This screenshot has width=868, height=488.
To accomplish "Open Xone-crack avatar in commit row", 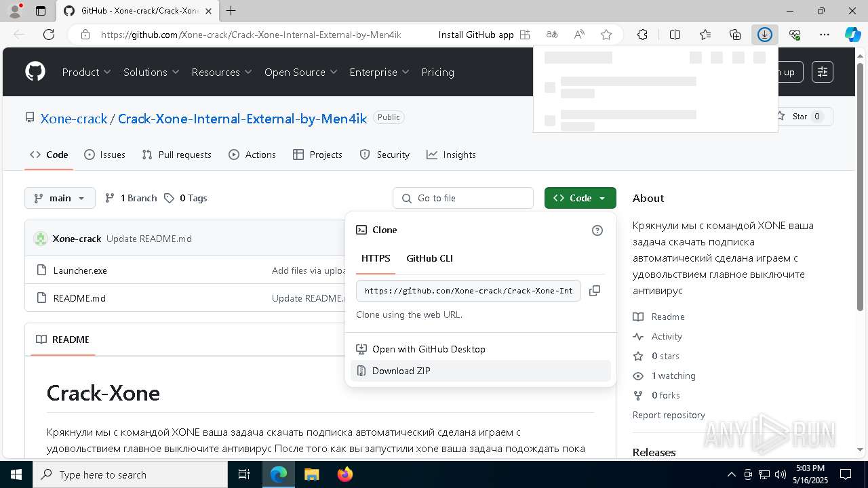I will 41,239.
